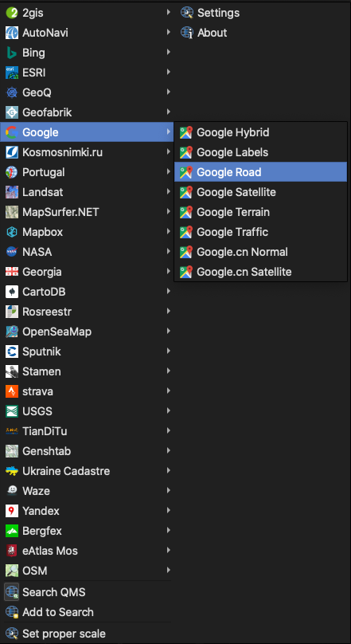Expand the Stamen submenu arrow

(x=168, y=371)
